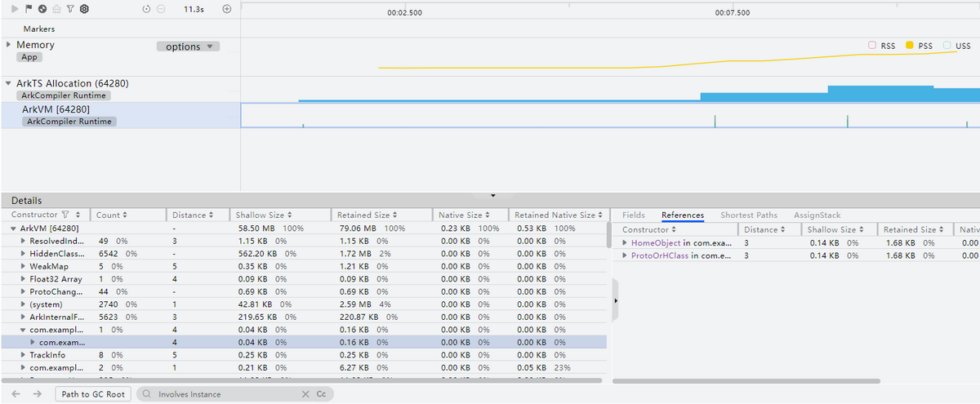Screen dimensions: 980x404
Task: Open the Memory options dropdown
Action: click(188, 47)
